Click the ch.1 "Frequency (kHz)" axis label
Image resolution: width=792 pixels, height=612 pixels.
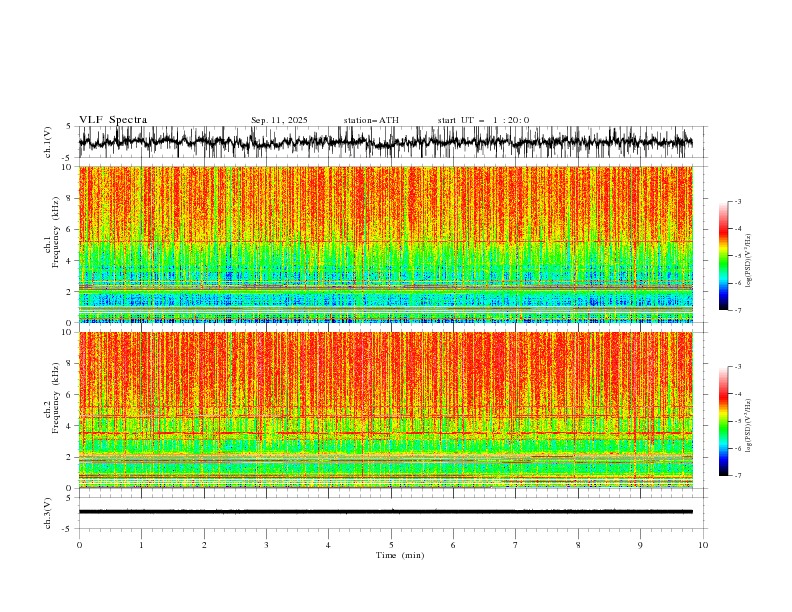click(56, 233)
